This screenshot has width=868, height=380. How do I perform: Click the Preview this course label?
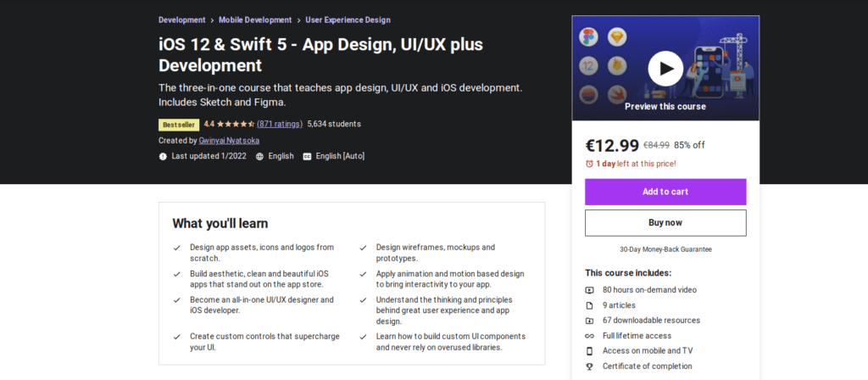(665, 106)
